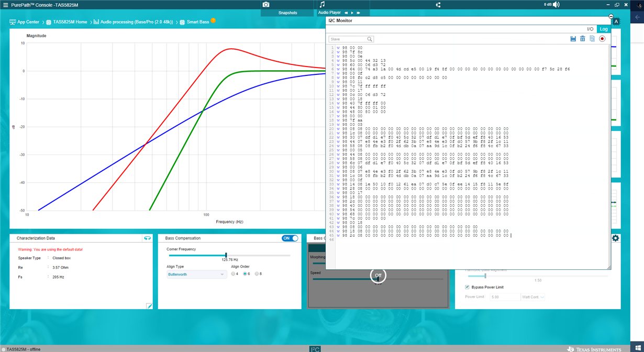
Task: Open Audio processing (Base/Pro) breadcrumb
Action: [133, 22]
